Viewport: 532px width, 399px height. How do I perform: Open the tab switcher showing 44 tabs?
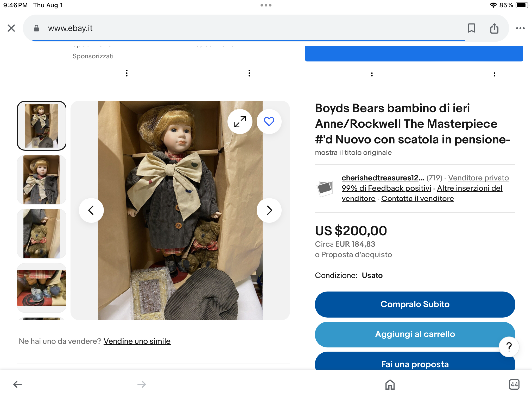tap(514, 385)
